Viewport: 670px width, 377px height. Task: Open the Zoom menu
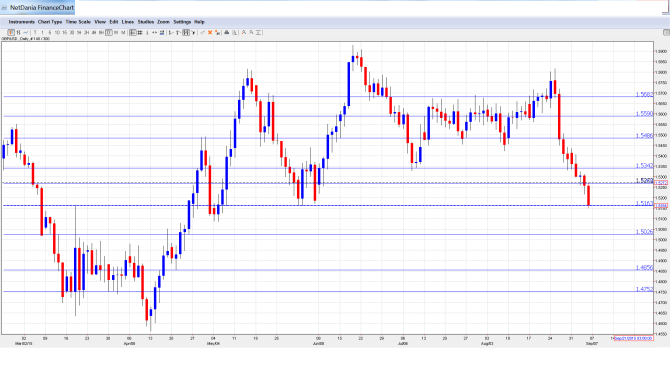pyautogui.click(x=163, y=22)
